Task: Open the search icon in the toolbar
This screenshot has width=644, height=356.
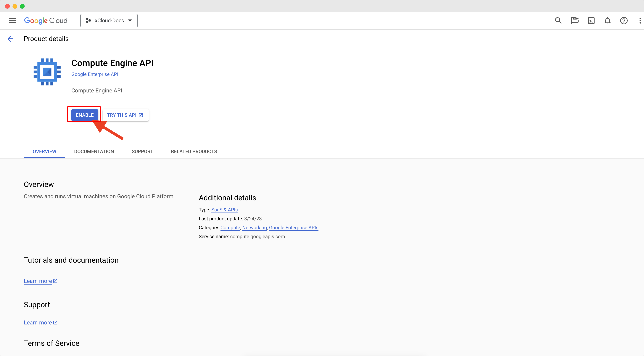Action: (558, 20)
